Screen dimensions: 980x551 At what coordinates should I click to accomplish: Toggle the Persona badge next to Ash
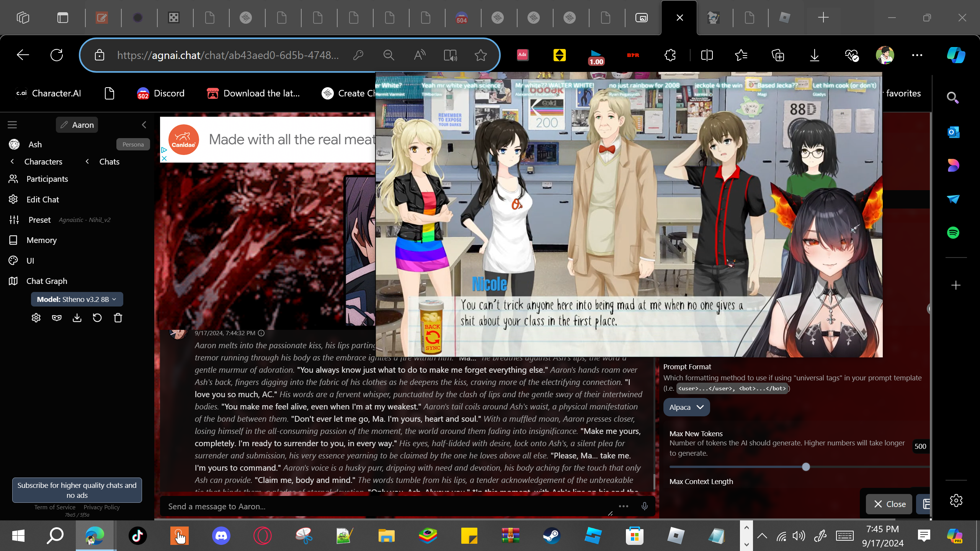pyautogui.click(x=133, y=144)
